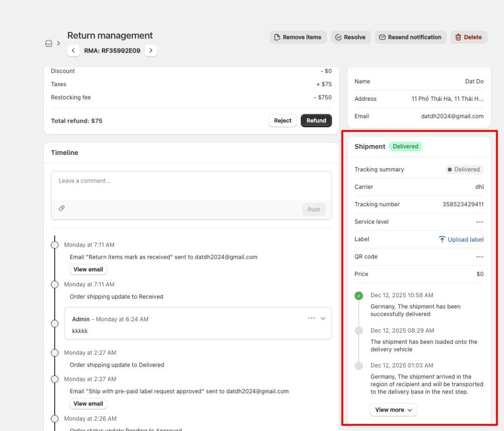Click the marker beside 'Ship with pre-paid label request approved'
Screen dimensions: 504x431
coord(55,379)
